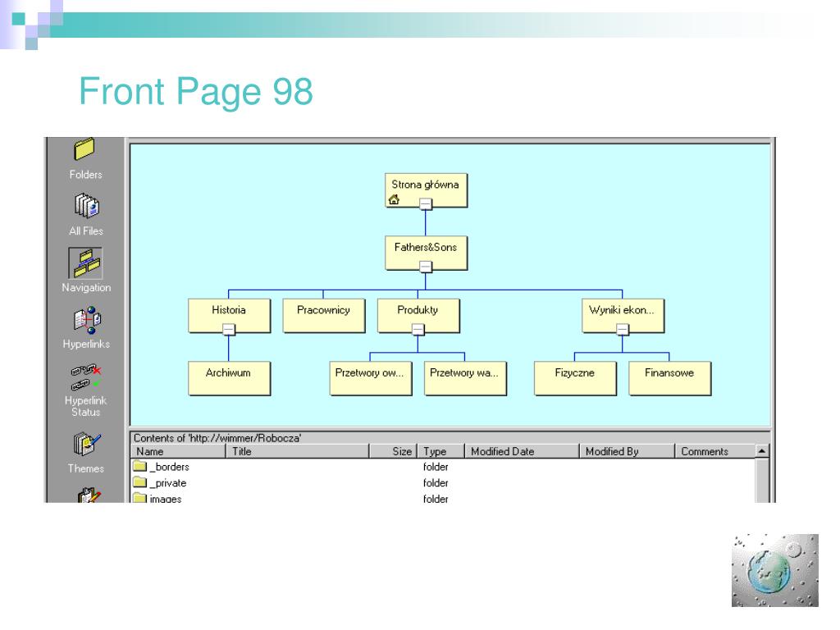
Task: Sort by the Modified Date column header
Action: coord(523,451)
